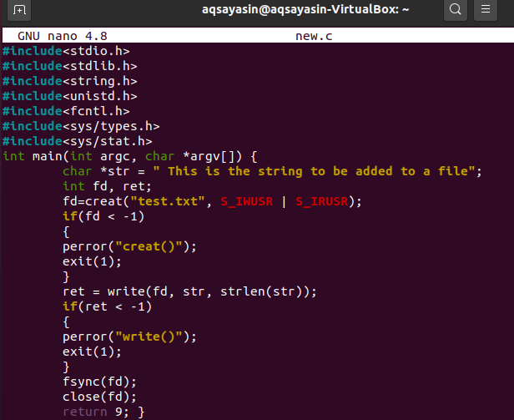Image resolution: width=514 pixels, height=420 pixels.
Task: Click the 'return 9; }' line
Action: pyautogui.click(x=103, y=412)
